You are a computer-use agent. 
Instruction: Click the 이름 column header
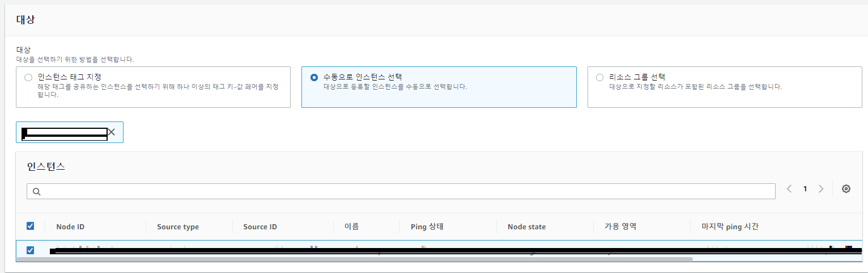tap(351, 226)
